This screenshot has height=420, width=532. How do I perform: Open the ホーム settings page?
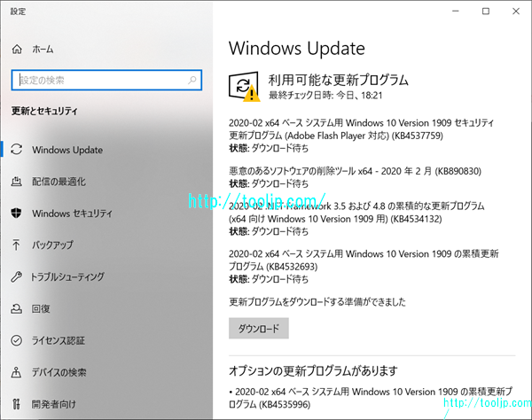point(43,50)
